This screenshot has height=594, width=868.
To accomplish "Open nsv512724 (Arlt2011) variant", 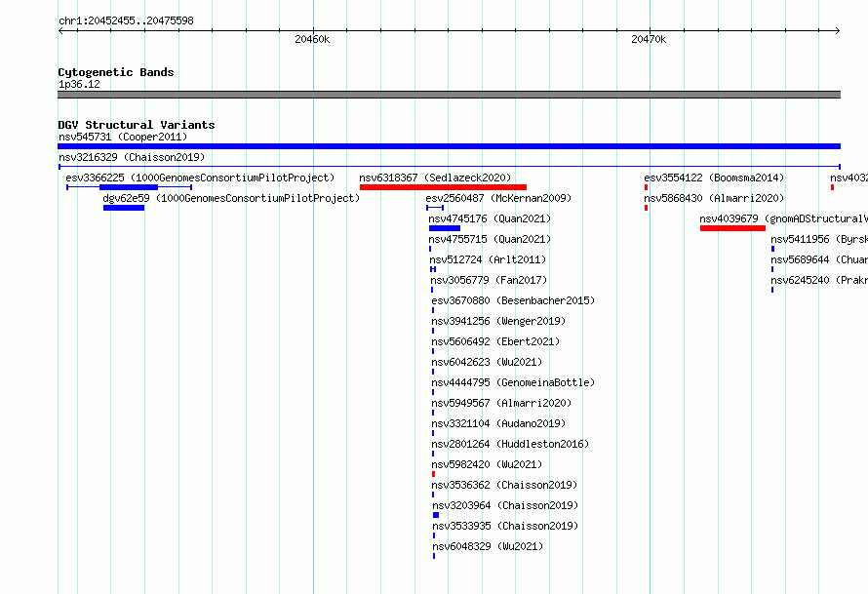I will pos(488,259).
